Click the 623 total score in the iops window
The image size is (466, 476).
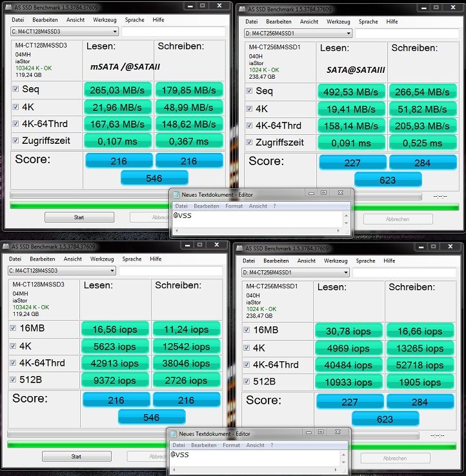385,419
